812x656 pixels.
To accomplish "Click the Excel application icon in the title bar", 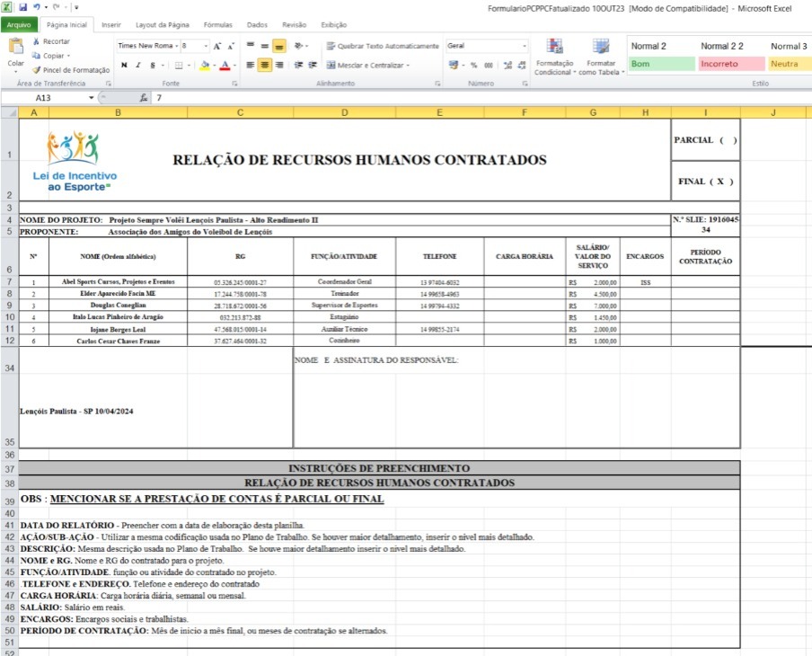I will click(x=7, y=7).
